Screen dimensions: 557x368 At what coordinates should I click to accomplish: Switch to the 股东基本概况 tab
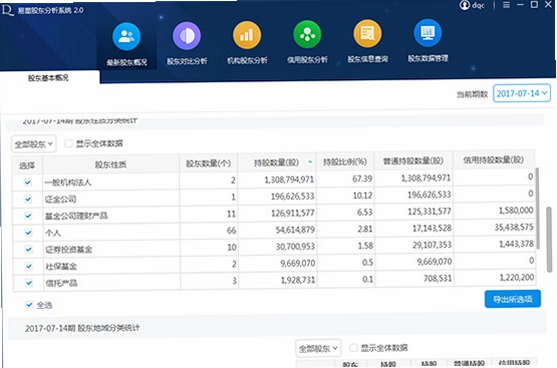[x=48, y=78]
